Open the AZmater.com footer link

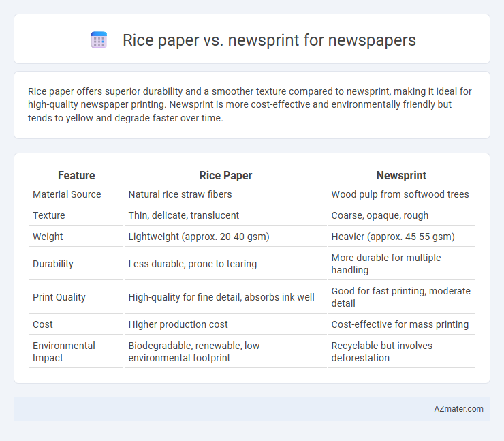(x=458, y=409)
